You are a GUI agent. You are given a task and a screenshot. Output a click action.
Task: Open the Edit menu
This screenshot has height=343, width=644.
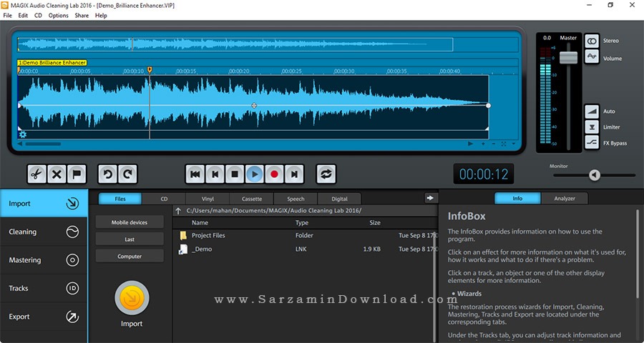23,16
